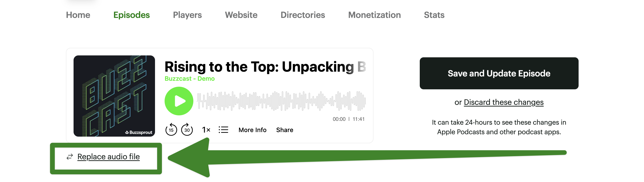Discard these changes
The width and height of the screenshot is (644, 182).
point(504,102)
